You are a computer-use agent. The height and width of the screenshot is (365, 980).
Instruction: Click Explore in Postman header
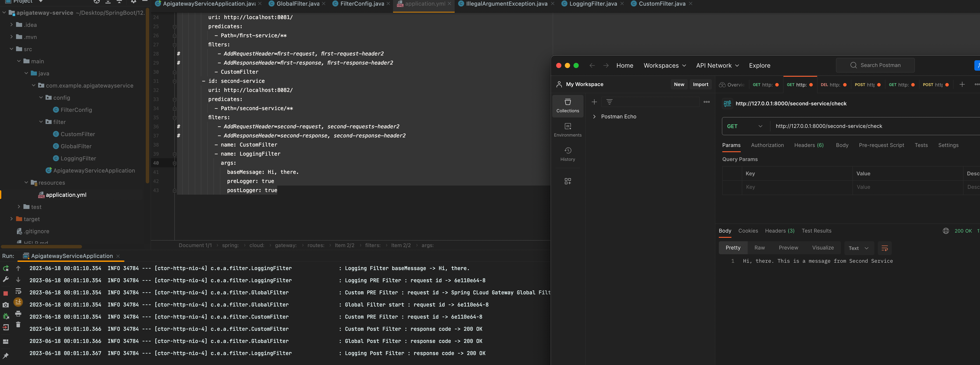coord(759,66)
